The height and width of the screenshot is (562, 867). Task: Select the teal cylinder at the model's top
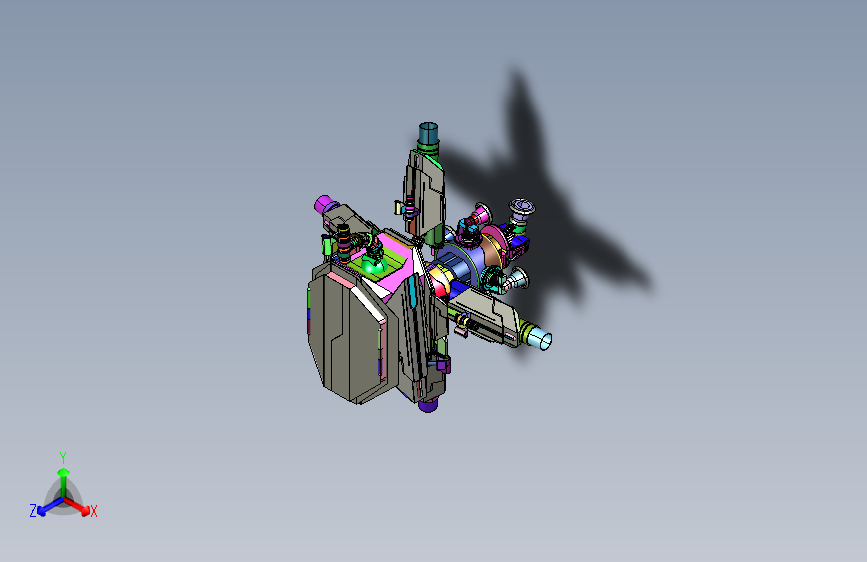(x=428, y=132)
